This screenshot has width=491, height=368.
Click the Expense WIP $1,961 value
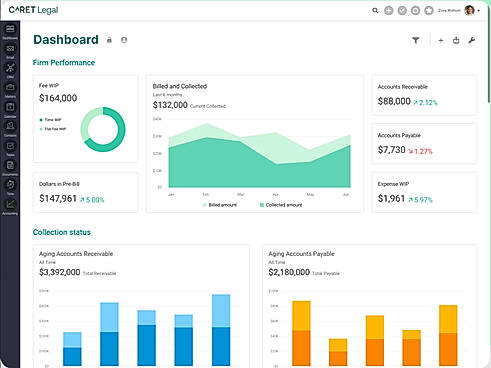click(x=391, y=198)
